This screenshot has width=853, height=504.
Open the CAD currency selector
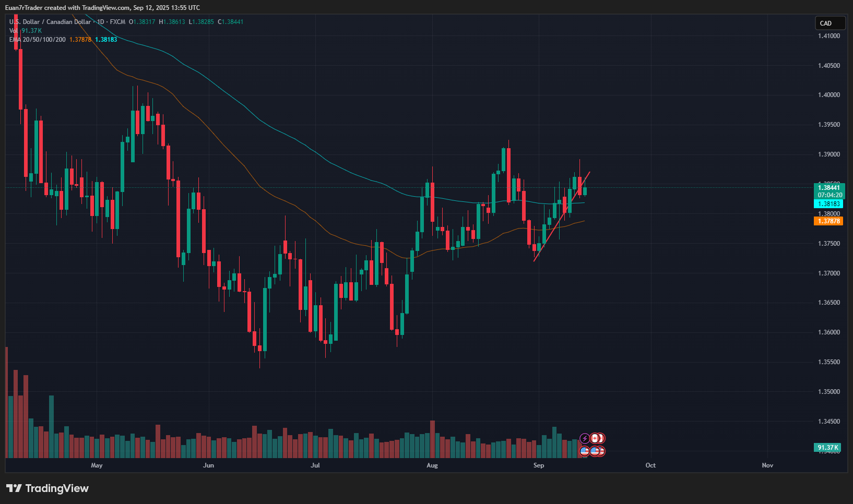(830, 23)
